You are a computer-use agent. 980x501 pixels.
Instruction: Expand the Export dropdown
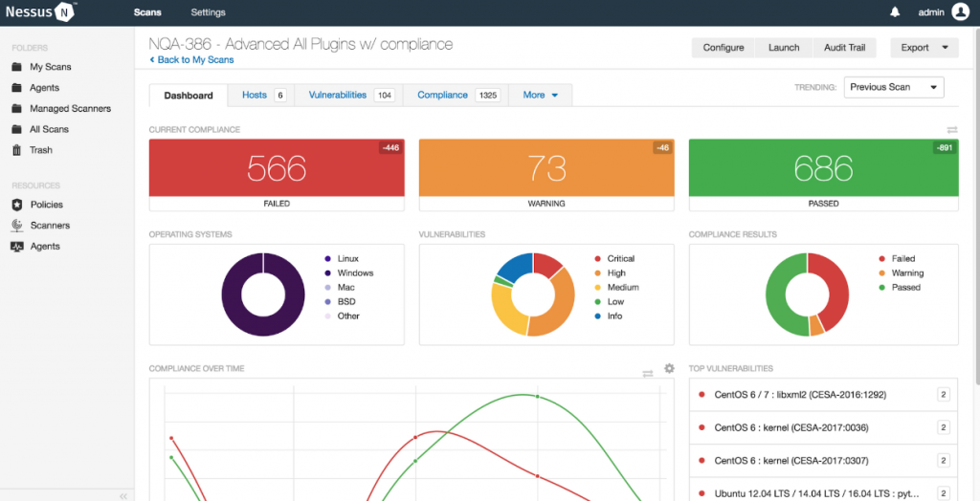[924, 48]
